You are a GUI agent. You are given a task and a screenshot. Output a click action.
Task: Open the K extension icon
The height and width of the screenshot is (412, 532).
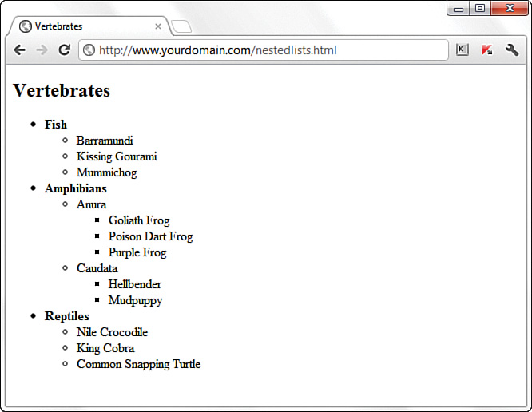point(463,50)
